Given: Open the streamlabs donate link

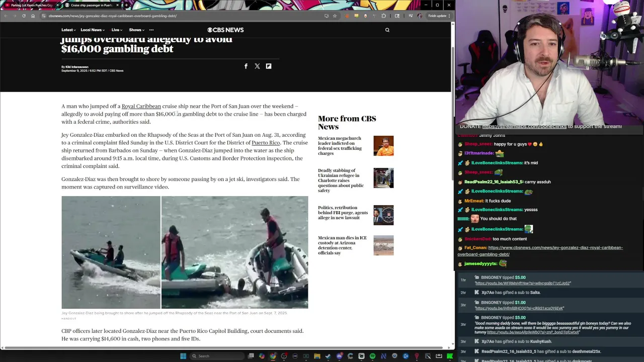Looking at the screenshot, I should click(x=524, y=126).
